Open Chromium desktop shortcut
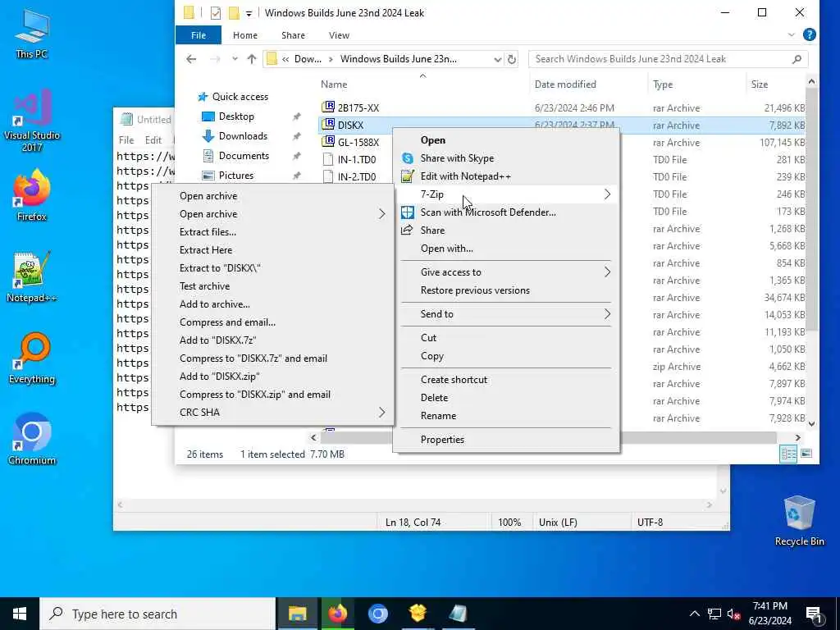The height and width of the screenshot is (630, 840). click(x=32, y=440)
